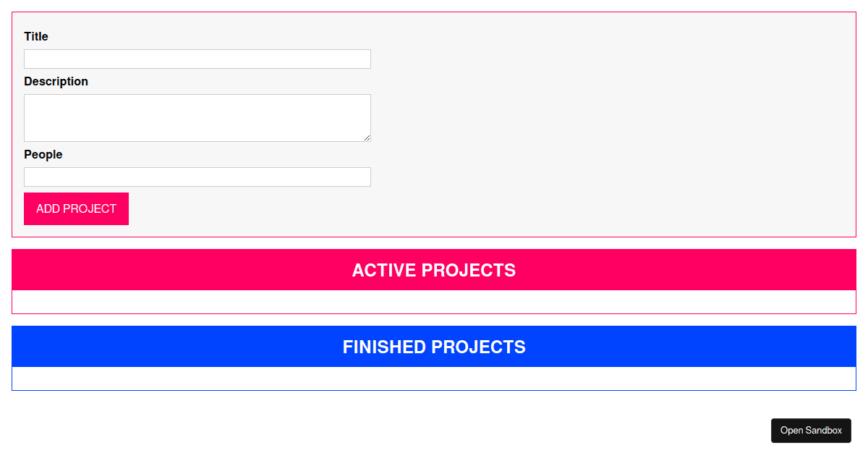868x456 pixels.
Task: Select the ACTIVE PROJECTS heading text
Action: (434, 271)
